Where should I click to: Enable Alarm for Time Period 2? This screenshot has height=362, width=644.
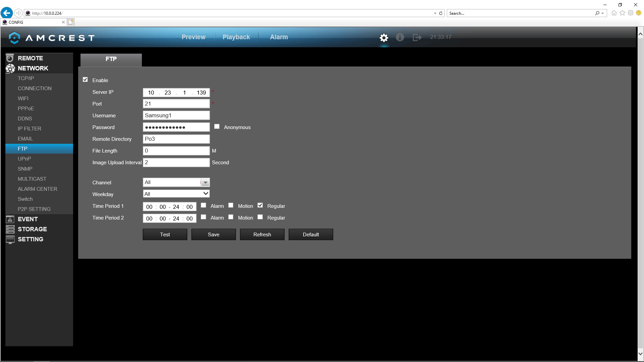click(x=204, y=217)
